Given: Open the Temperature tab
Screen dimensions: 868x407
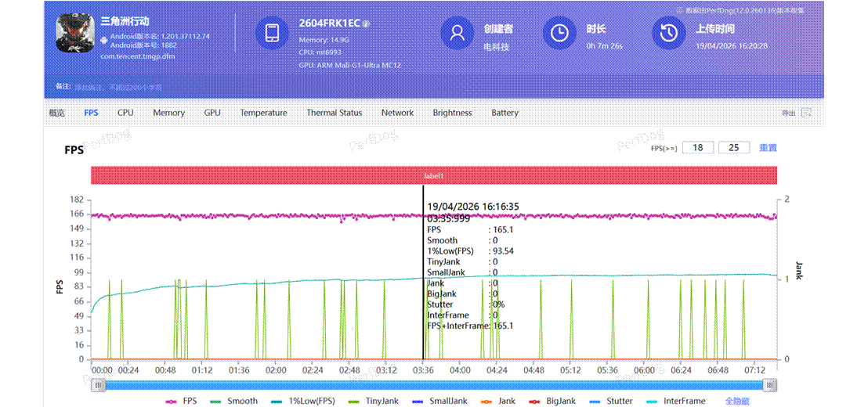Looking at the screenshot, I should 263,113.
